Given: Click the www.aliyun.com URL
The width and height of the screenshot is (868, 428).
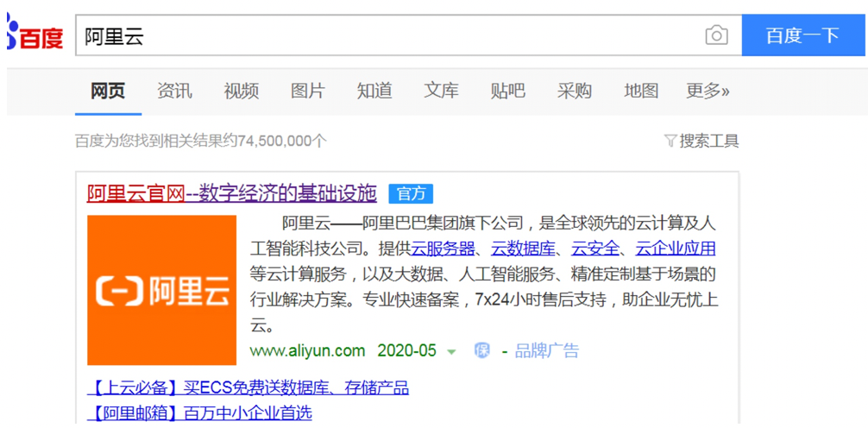Looking at the screenshot, I should coord(308,351).
